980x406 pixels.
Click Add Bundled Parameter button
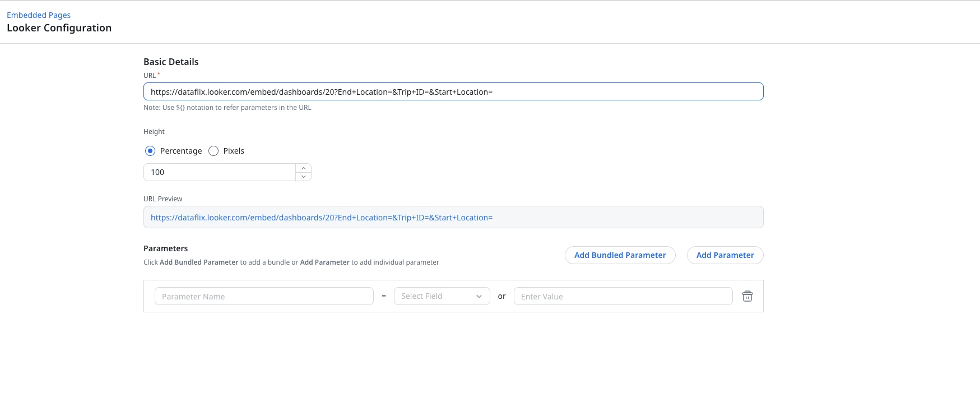click(620, 255)
